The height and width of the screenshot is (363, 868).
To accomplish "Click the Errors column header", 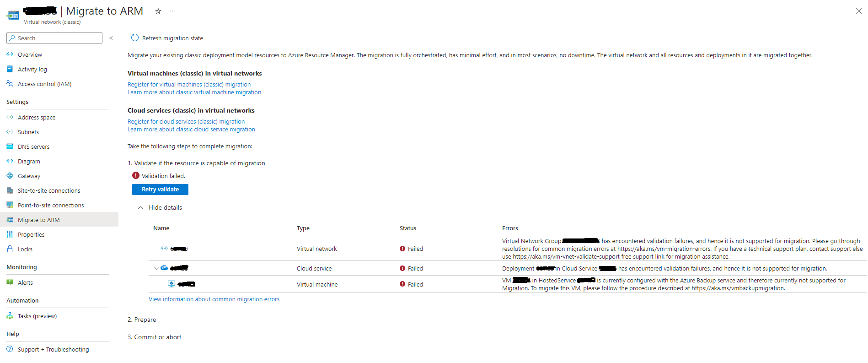I will pyautogui.click(x=510, y=228).
